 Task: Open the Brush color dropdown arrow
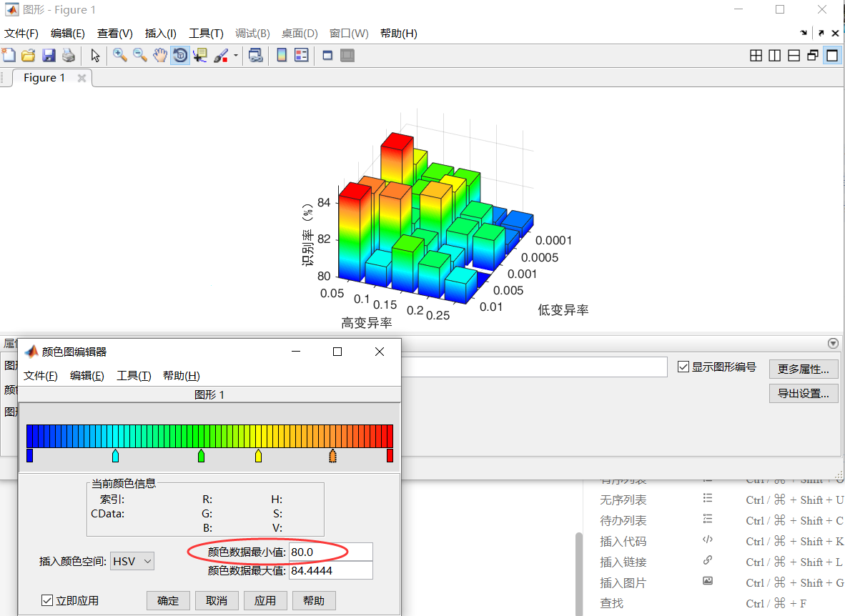(x=235, y=56)
